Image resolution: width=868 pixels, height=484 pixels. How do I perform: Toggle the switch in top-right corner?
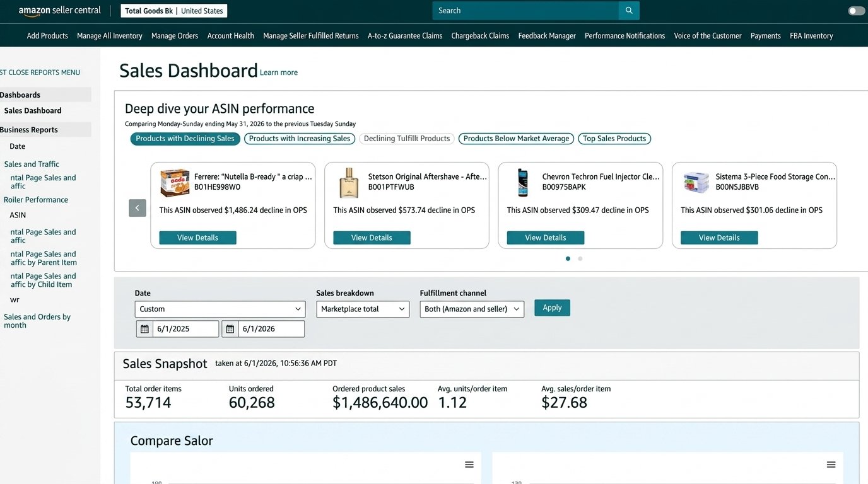coord(857,11)
